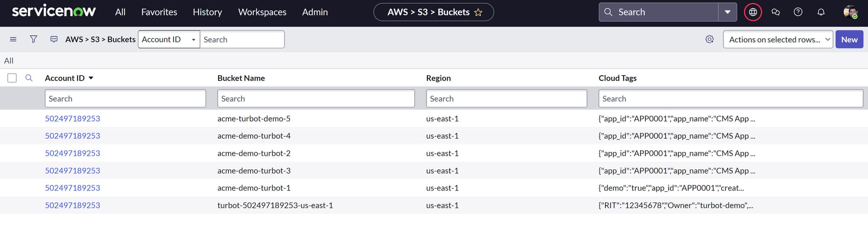Open the globe scope selector icon
The image size is (868, 246).
point(753,12)
